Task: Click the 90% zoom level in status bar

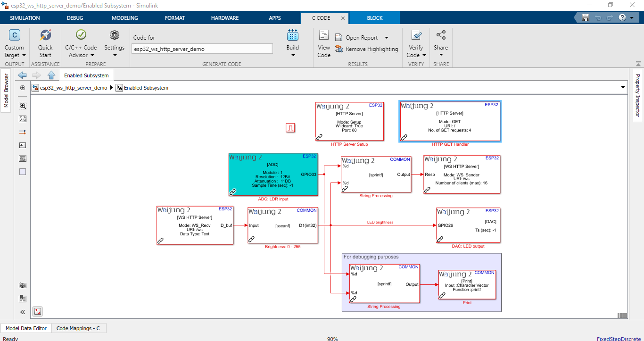Action: [x=332, y=339]
